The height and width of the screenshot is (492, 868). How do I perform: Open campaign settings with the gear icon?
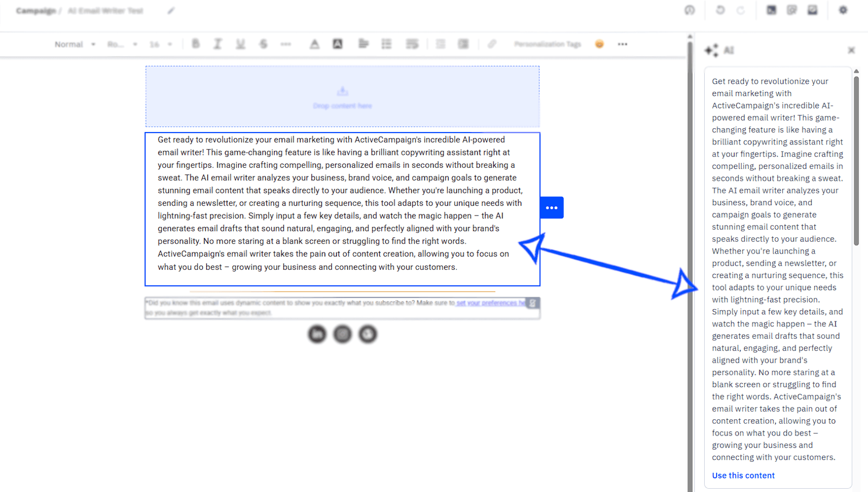pyautogui.click(x=843, y=10)
